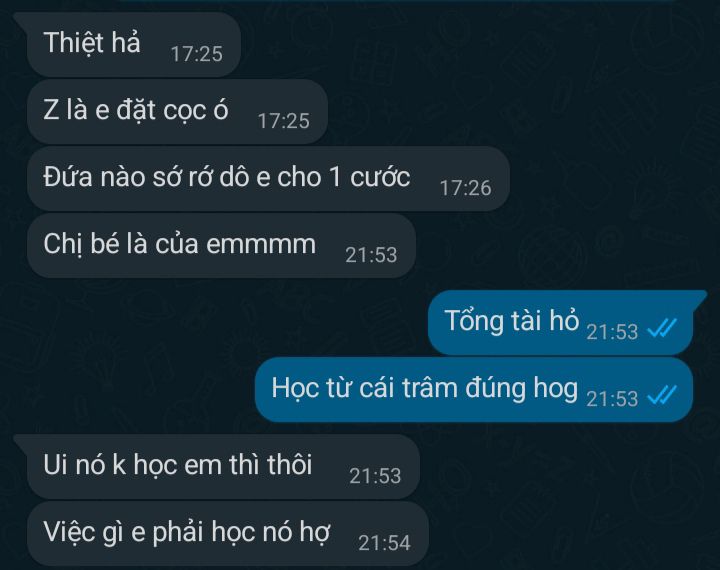This screenshot has height=570, width=720.
Task: Click the 17:25 timestamp on "Z là e đặt cọc ó"
Action: pos(284,121)
